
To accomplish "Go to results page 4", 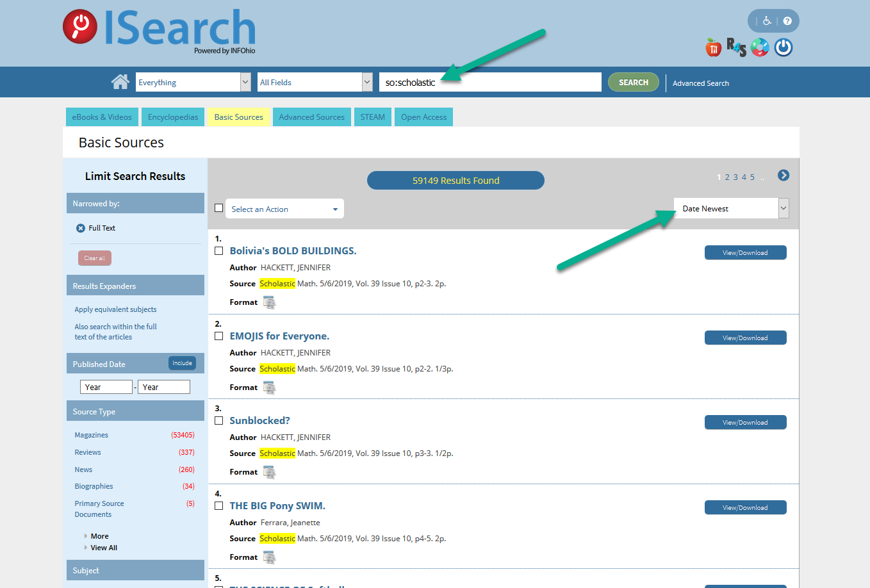I will 744,177.
